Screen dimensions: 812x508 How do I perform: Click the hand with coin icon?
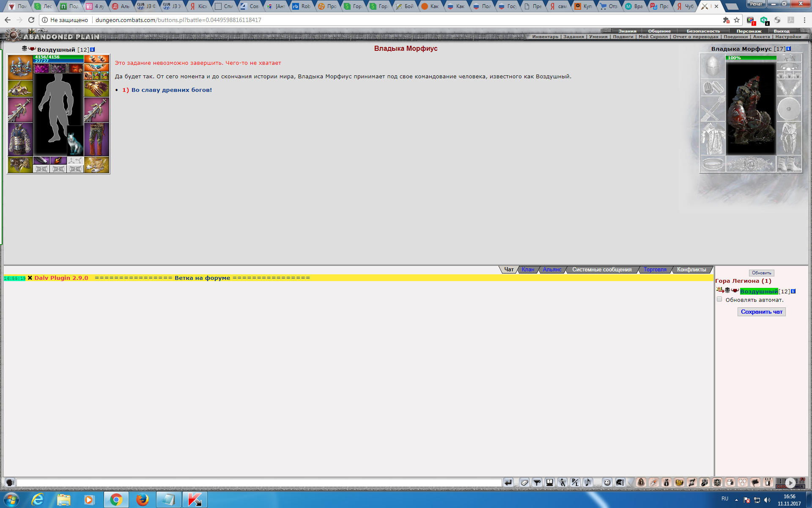(x=705, y=482)
